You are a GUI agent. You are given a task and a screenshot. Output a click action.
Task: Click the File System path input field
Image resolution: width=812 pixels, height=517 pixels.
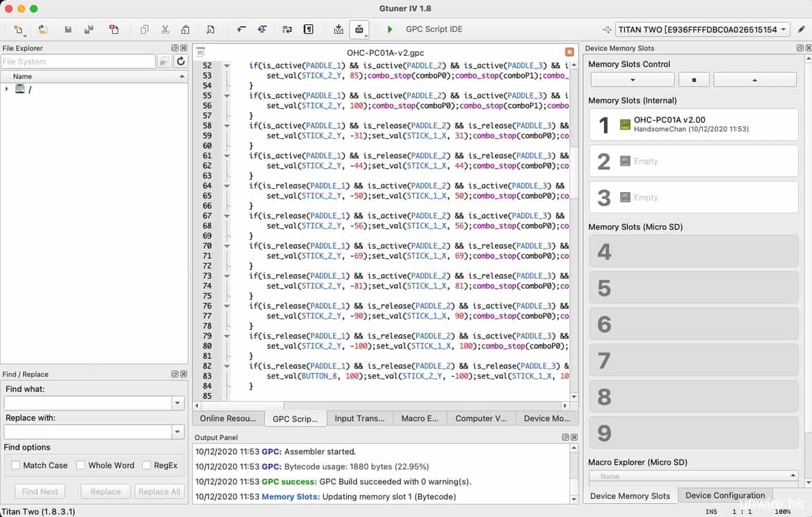point(78,62)
